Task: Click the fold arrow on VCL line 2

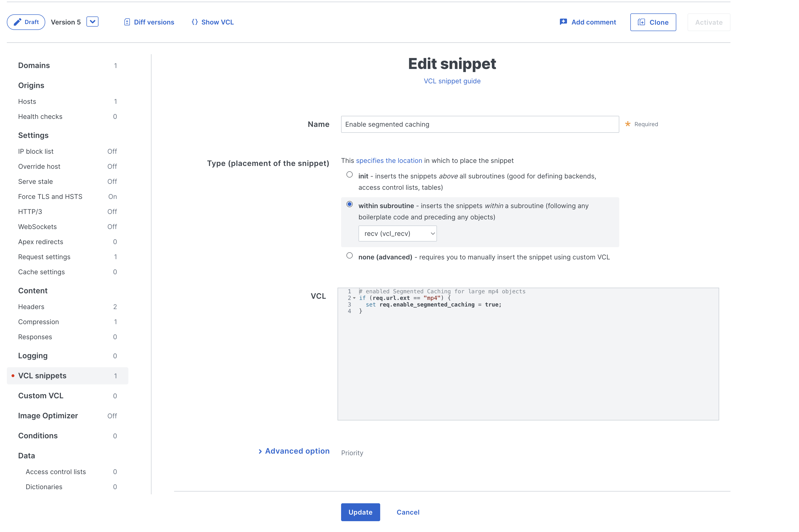Action: click(x=354, y=298)
